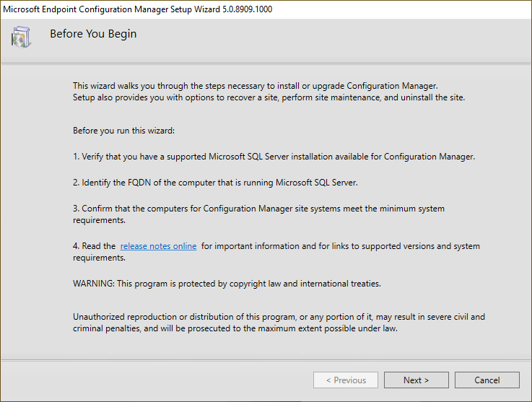Click the 'Unauthorized reproduction or distribution' line
532x402 pixels.
tap(279, 317)
